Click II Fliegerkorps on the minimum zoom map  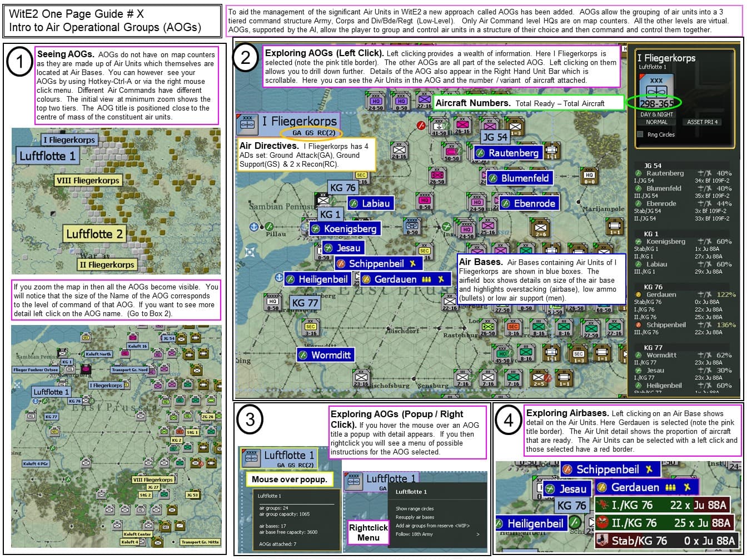[106, 265]
